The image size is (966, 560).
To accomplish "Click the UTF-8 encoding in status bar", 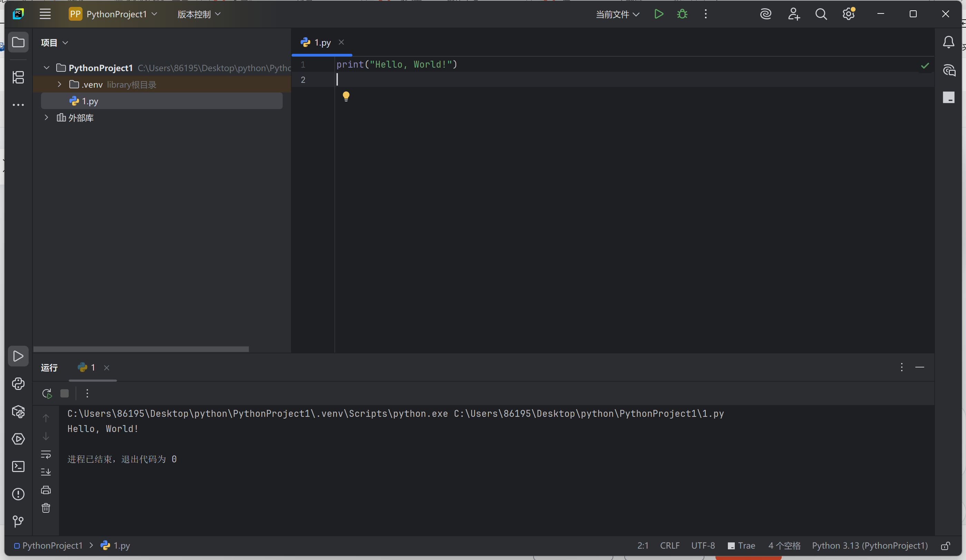I will pos(703,546).
